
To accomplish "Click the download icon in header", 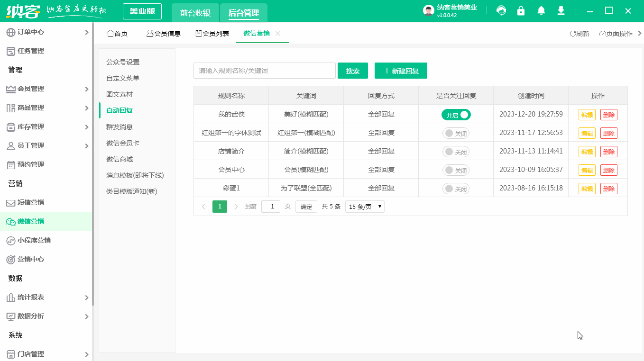I will pos(561,10).
